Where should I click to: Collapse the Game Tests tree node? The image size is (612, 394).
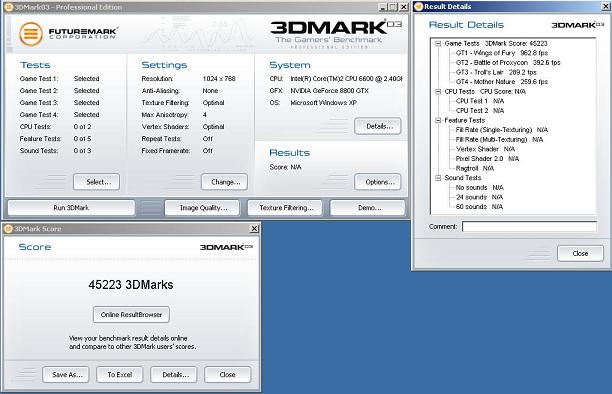[x=438, y=43]
